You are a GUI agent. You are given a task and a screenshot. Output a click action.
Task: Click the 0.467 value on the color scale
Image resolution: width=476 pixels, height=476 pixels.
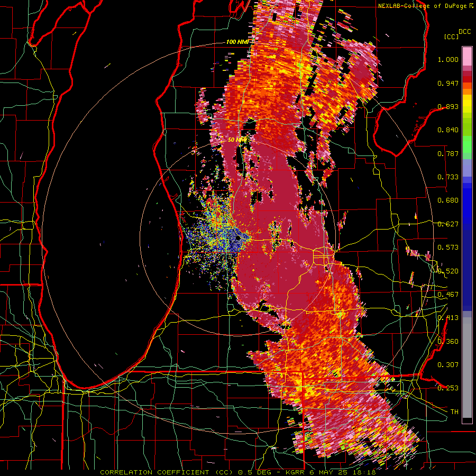tap(448, 295)
